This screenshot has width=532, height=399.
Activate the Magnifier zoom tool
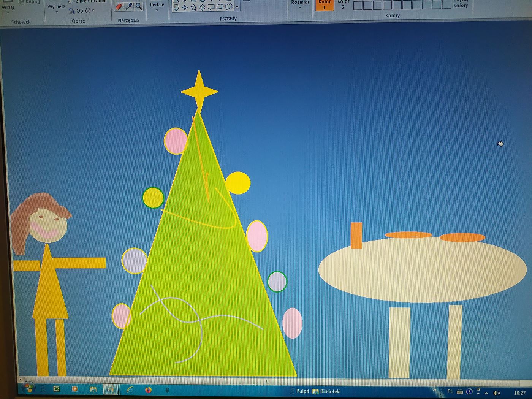point(139,6)
